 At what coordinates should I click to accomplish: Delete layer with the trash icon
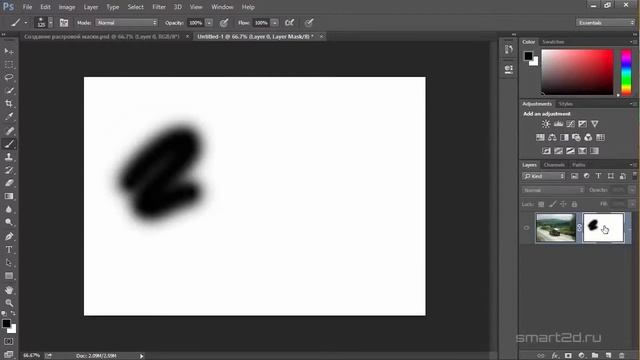pyautogui.click(x=622, y=356)
